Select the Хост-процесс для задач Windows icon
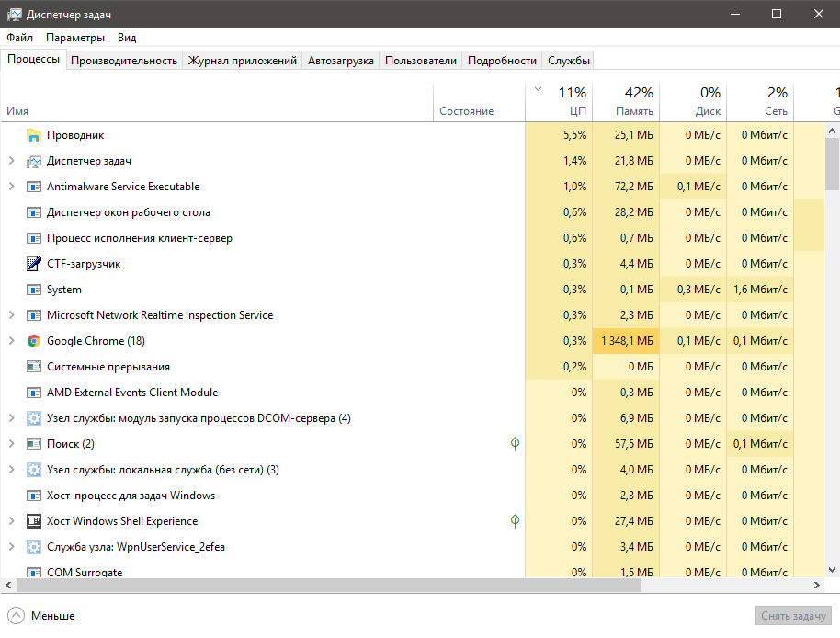 click(x=33, y=495)
